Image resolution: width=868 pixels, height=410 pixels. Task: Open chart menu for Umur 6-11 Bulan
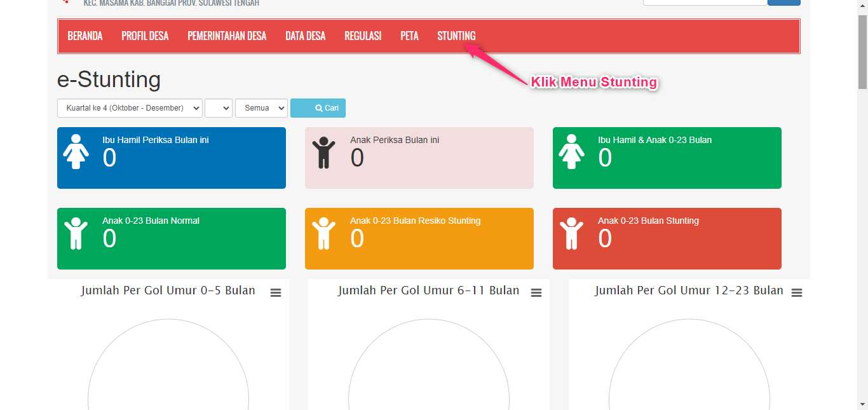[536, 292]
